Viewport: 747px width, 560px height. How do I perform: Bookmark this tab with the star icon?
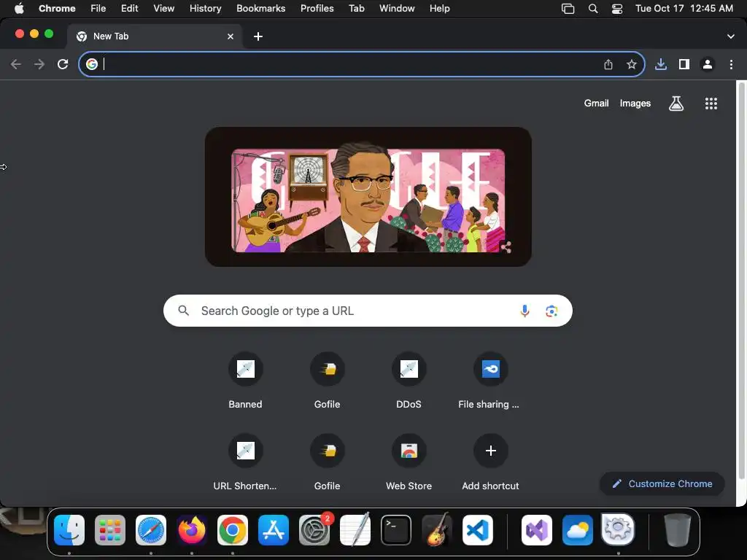(x=632, y=64)
